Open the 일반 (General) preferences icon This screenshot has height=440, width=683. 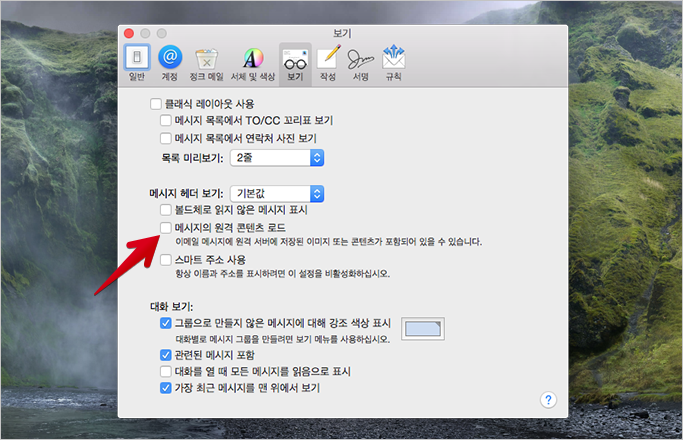[x=137, y=57]
